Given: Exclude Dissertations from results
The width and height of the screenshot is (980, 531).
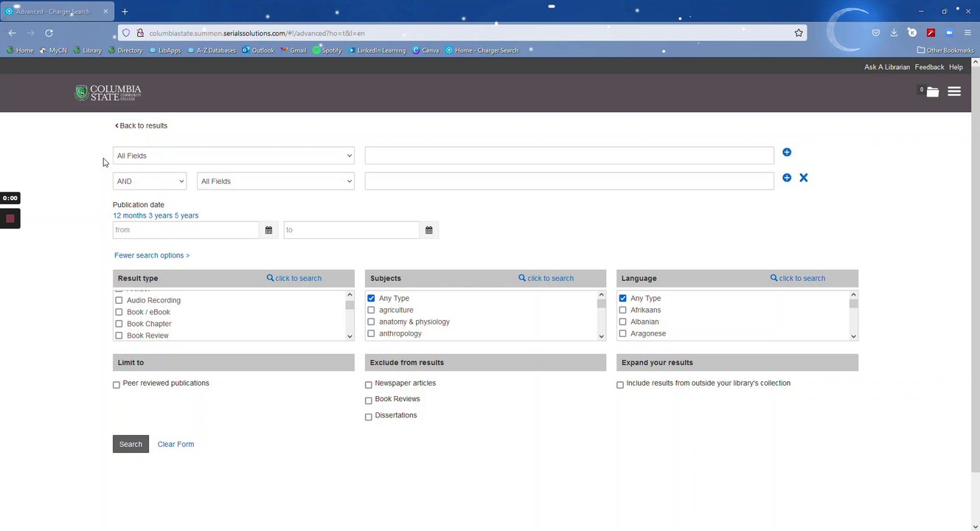Looking at the screenshot, I should coord(369,417).
